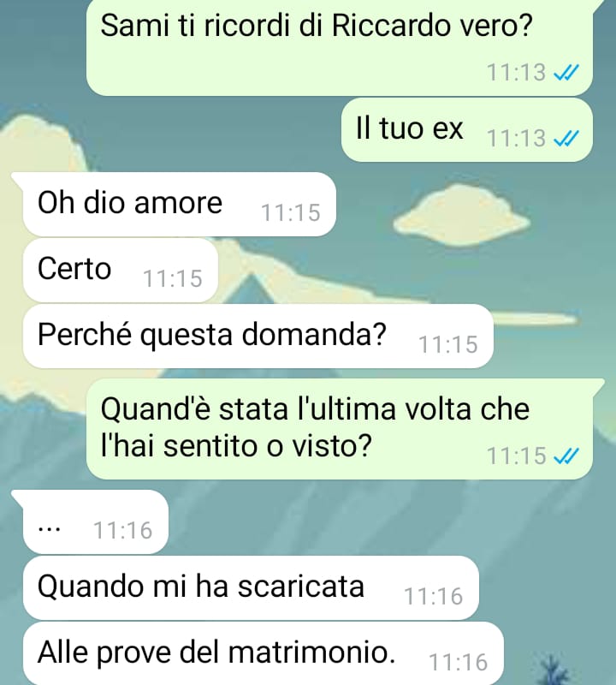
Task: Select the '...' message bubble
Action: pos(95,522)
